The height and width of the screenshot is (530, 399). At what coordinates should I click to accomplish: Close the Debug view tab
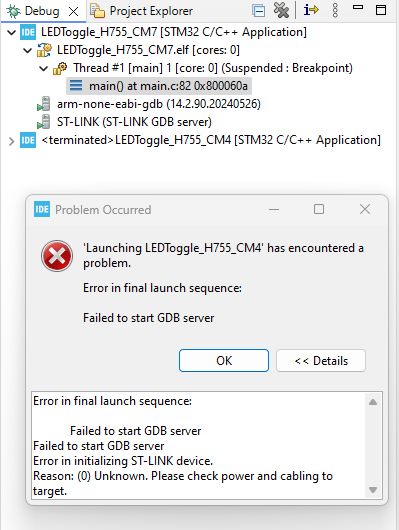coord(73,12)
